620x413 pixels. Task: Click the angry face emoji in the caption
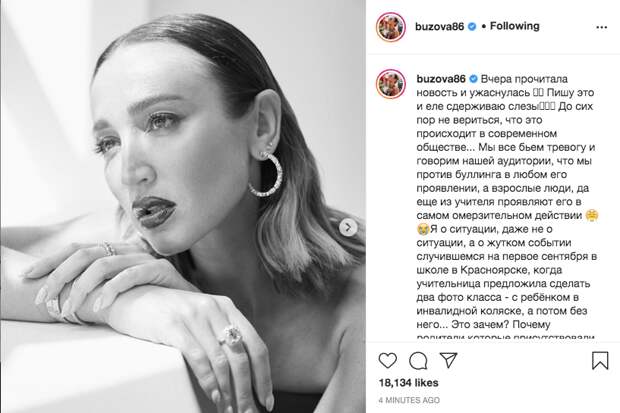(x=592, y=215)
